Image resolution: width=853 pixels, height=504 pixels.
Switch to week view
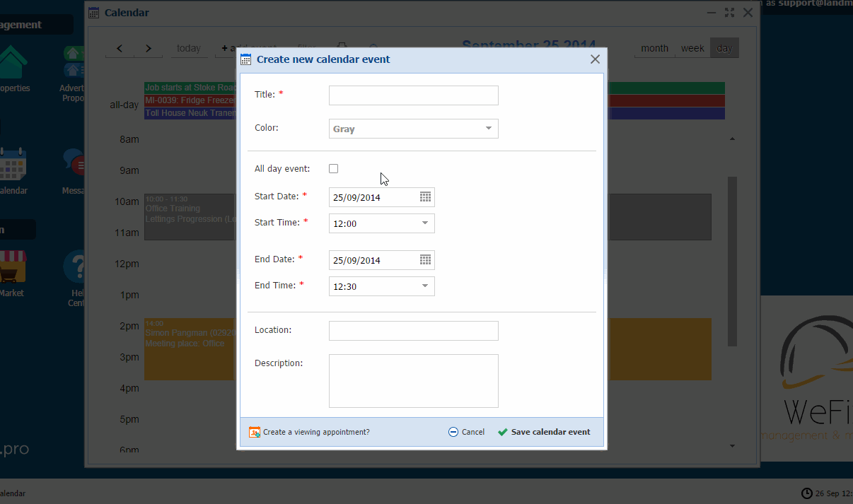point(692,48)
